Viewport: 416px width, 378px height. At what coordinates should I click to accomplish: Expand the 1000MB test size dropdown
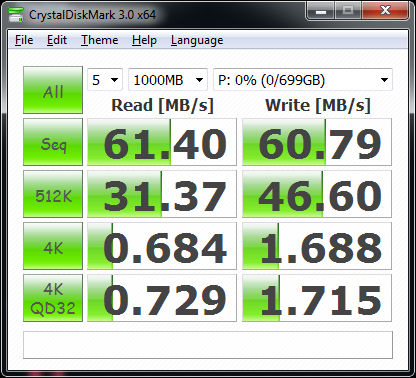(168, 80)
